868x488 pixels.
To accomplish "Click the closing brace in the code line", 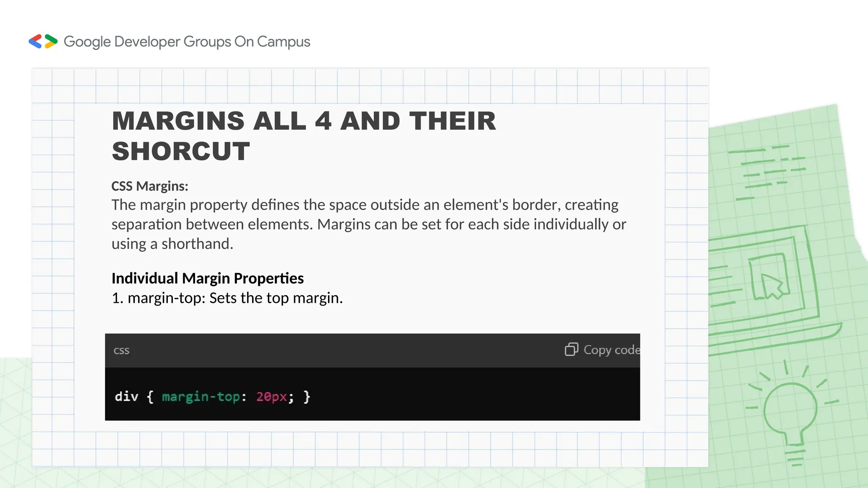I will point(307,396).
